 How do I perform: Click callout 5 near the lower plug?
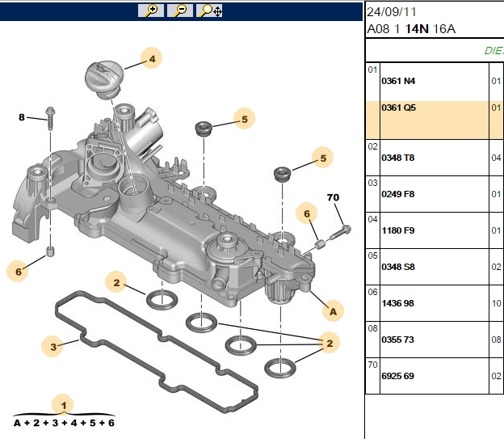(323, 158)
